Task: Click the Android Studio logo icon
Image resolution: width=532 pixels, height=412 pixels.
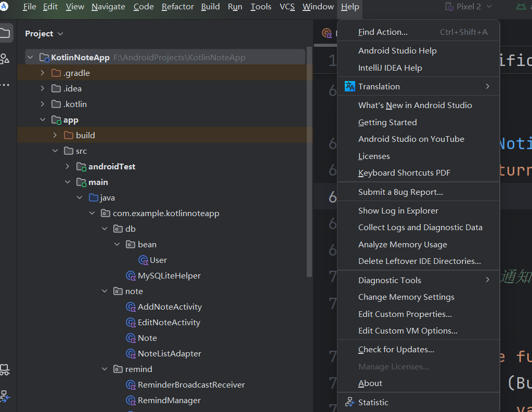Action: 4,6
